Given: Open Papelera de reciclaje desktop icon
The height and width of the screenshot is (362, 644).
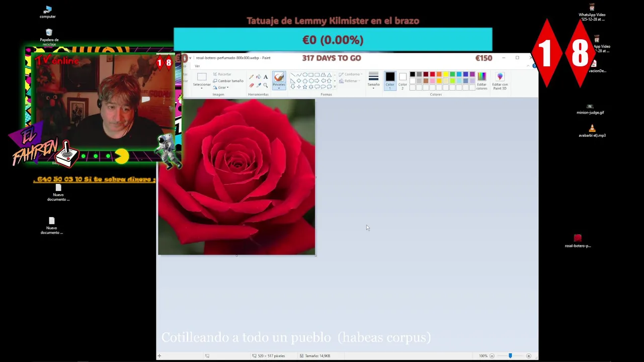Looking at the screenshot, I should click(49, 37).
